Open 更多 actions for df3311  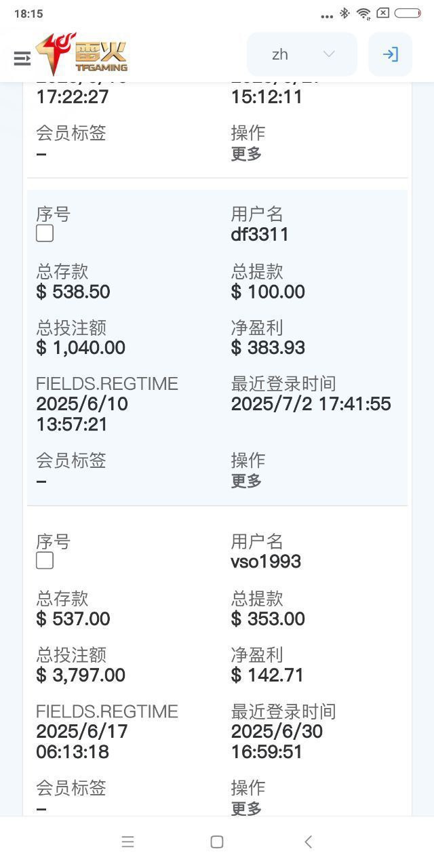(246, 481)
